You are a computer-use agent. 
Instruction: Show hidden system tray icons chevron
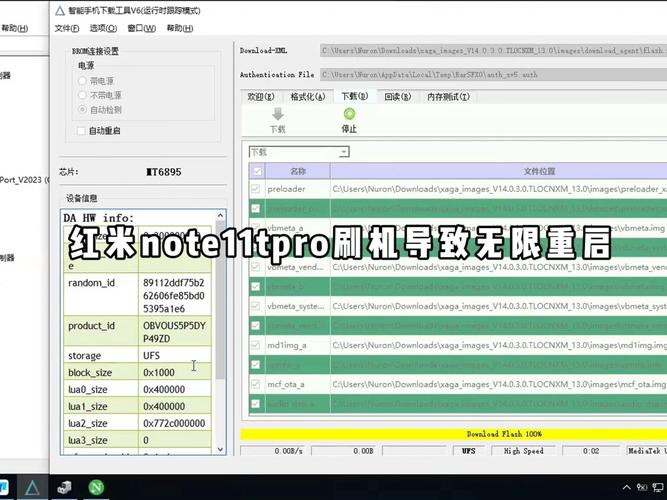[627, 487]
